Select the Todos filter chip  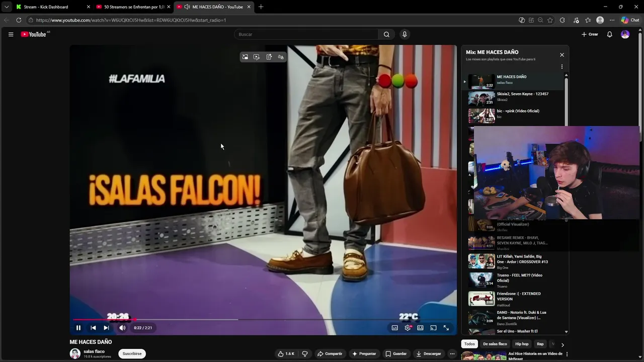(469, 344)
